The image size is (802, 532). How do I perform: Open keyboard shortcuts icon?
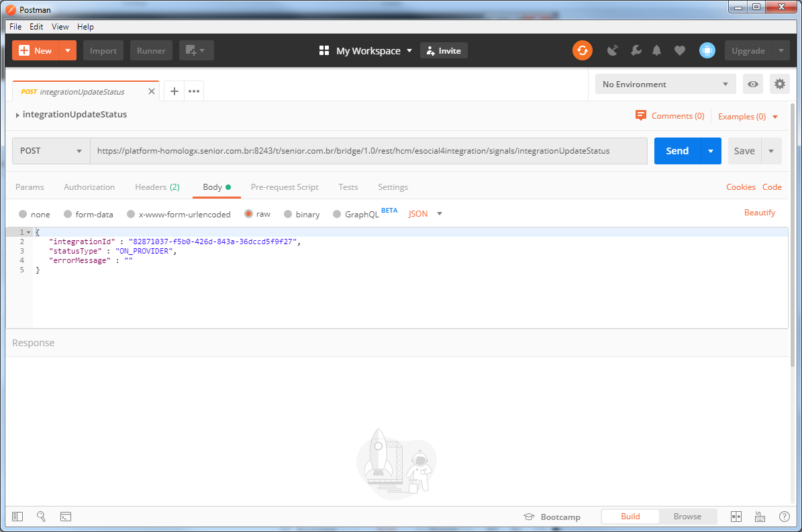(760, 517)
